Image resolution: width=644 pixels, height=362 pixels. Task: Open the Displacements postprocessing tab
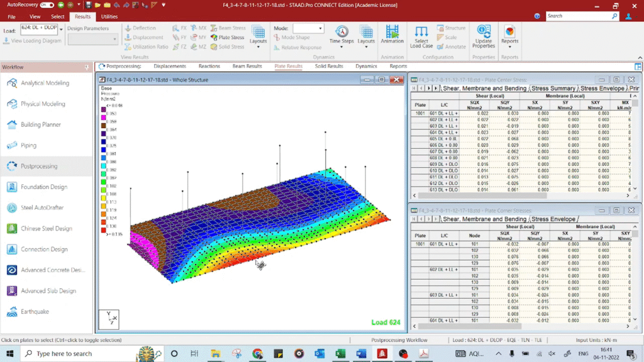(170, 66)
